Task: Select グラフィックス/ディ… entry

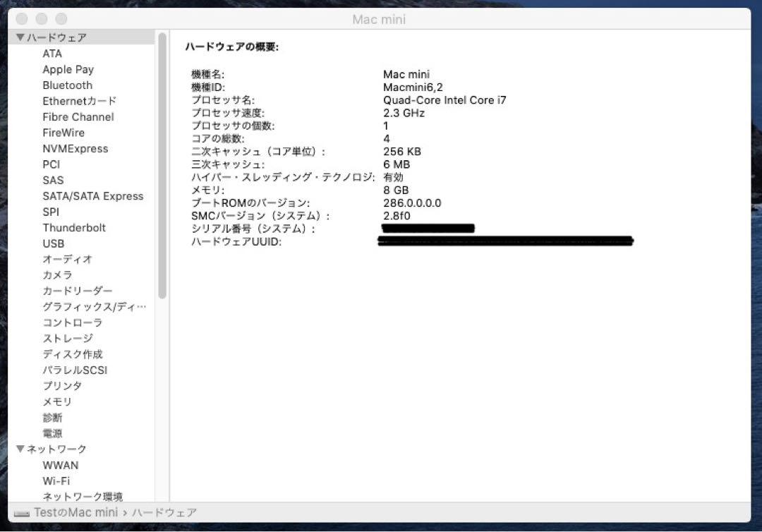Action: pyautogui.click(x=95, y=306)
